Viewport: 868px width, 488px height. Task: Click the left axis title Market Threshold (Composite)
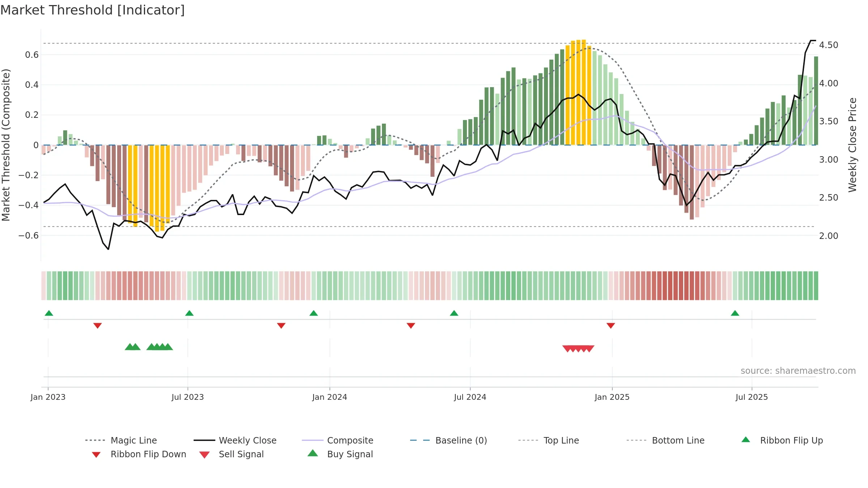(x=6, y=145)
